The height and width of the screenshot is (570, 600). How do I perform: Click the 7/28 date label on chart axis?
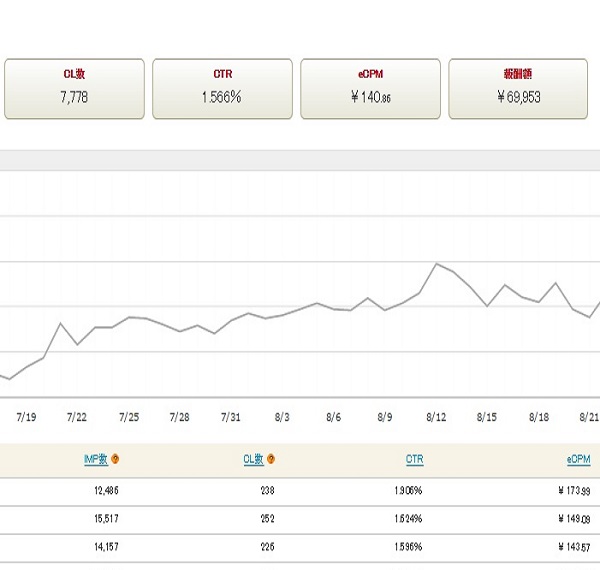(179, 417)
